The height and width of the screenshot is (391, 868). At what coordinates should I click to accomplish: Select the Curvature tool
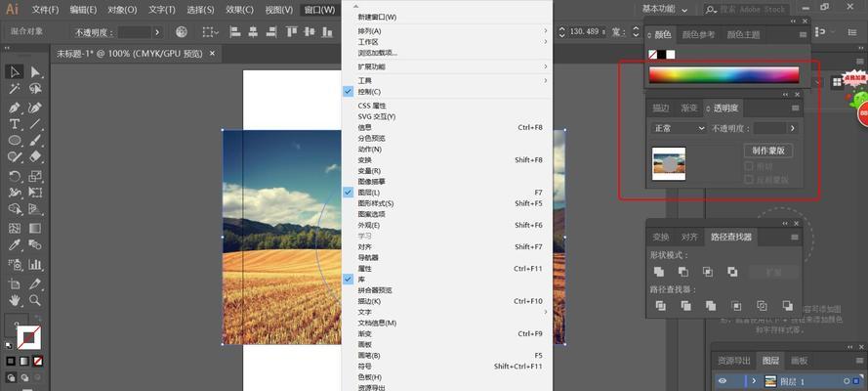tap(35, 107)
